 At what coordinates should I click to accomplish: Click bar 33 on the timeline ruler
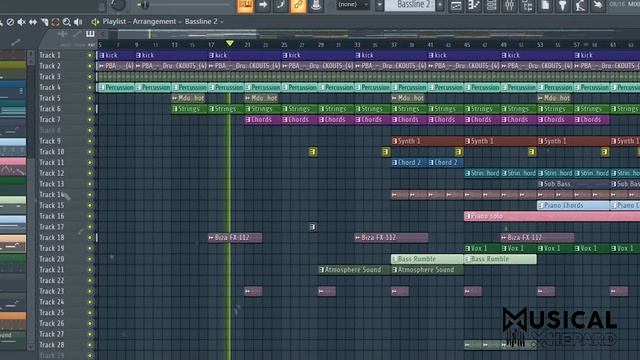358,44
